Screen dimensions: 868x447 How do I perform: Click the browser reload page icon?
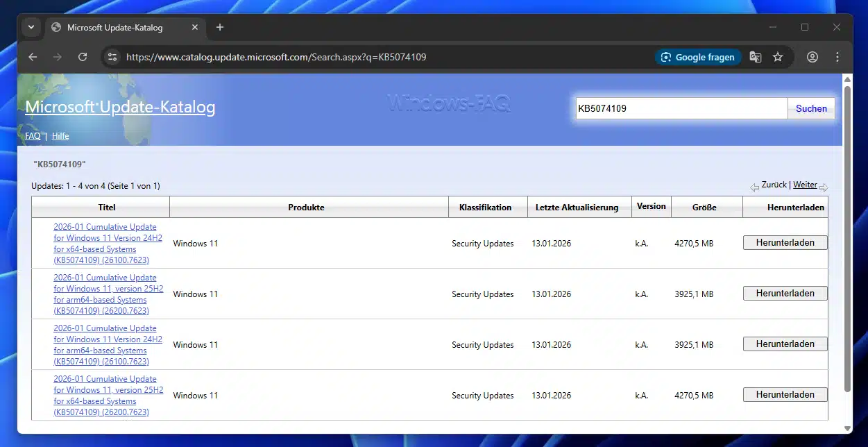(83, 57)
